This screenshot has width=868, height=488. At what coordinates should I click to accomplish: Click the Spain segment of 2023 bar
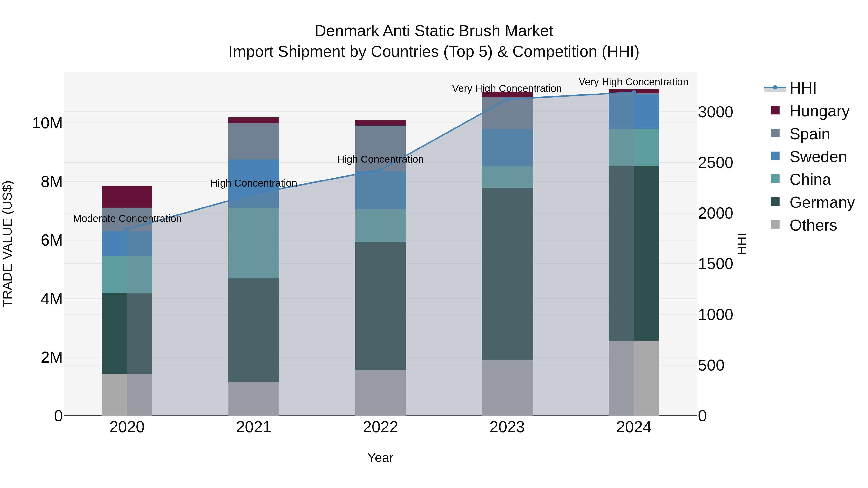click(x=507, y=113)
